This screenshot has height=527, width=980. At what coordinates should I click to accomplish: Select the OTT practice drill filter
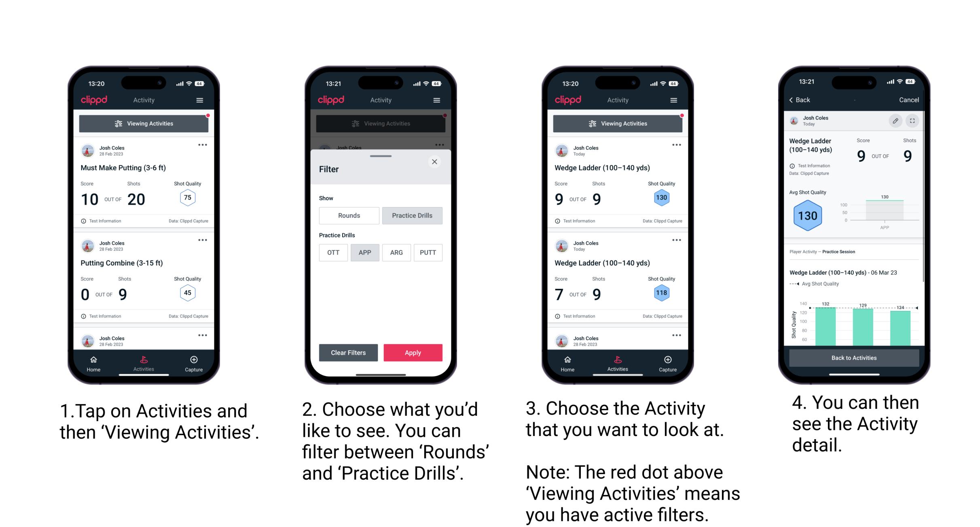point(332,252)
